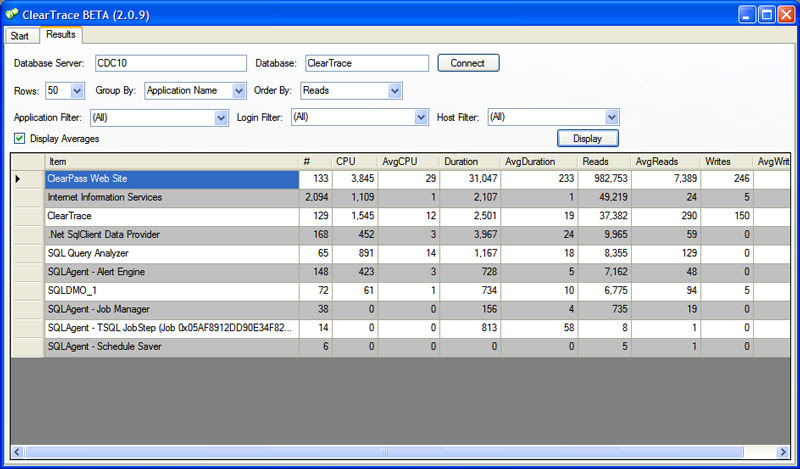Click the horizontal scrollbar thumb
Image resolution: width=800 pixels, height=469 pixels.
pyautogui.click(x=385, y=452)
